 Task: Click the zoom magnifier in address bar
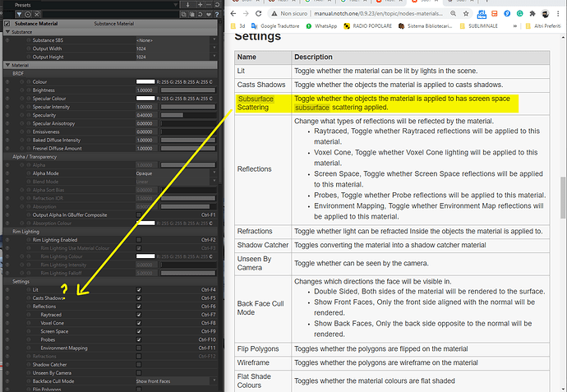tap(453, 13)
